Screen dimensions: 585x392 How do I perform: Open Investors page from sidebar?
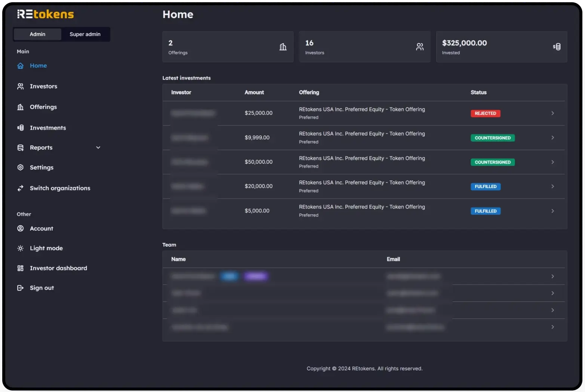point(43,86)
